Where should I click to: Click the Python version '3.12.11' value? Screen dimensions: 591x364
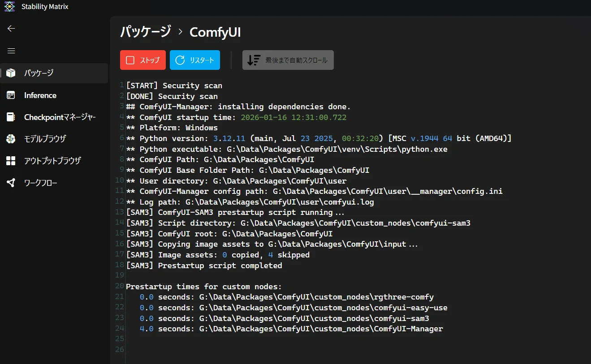229,138
